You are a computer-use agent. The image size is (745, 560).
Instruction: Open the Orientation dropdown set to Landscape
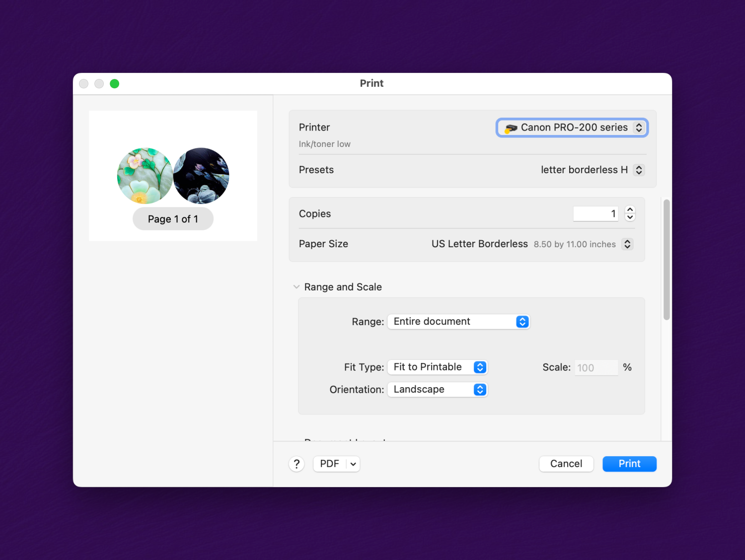tap(438, 390)
